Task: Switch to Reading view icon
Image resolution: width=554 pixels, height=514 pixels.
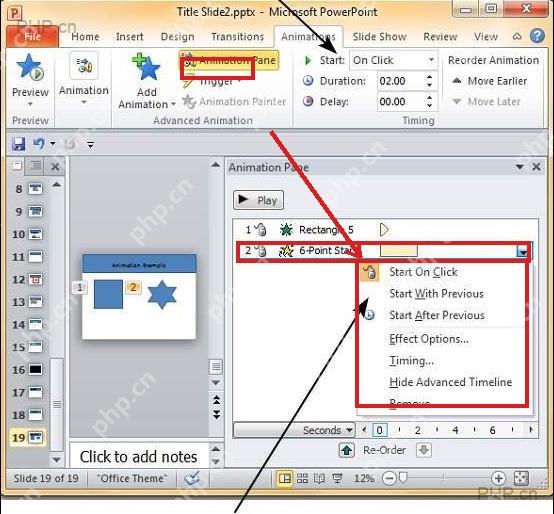Action: [319, 479]
